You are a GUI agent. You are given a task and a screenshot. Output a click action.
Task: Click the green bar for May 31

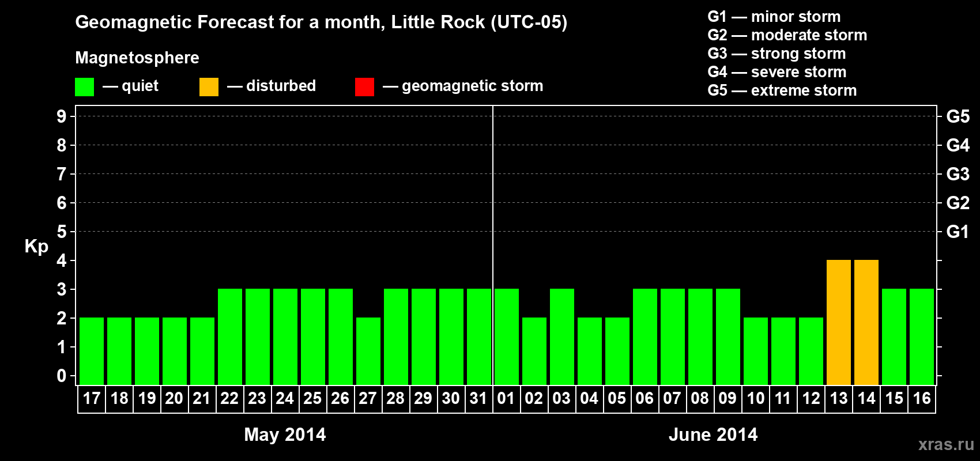point(479,337)
